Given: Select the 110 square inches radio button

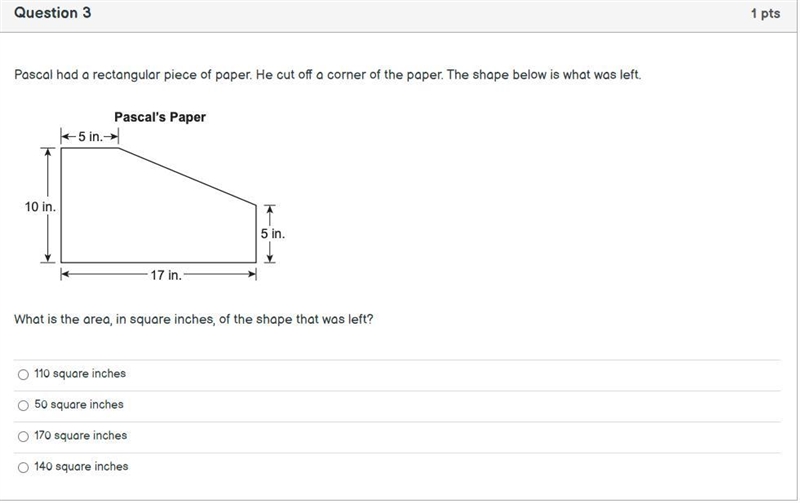Looking at the screenshot, I should (x=23, y=374).
